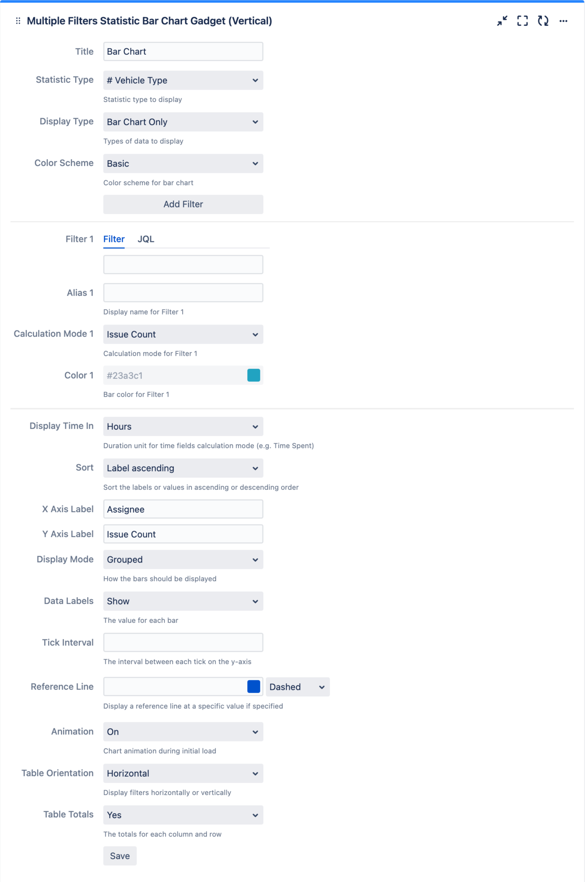Open the gadget's more options menu
The image size is (588, 882).
click(563, 21)
